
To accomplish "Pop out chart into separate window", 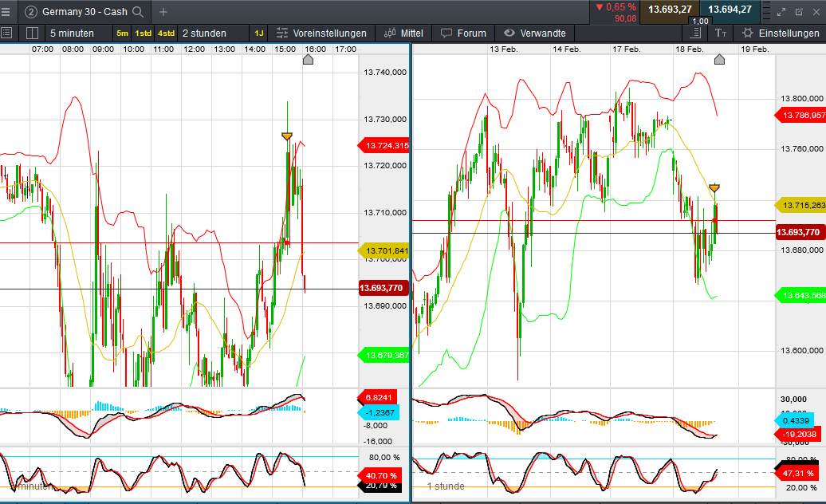I will [x=799, y=12].
